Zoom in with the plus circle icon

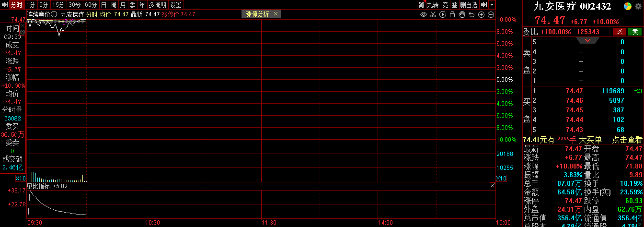(482, 14)
